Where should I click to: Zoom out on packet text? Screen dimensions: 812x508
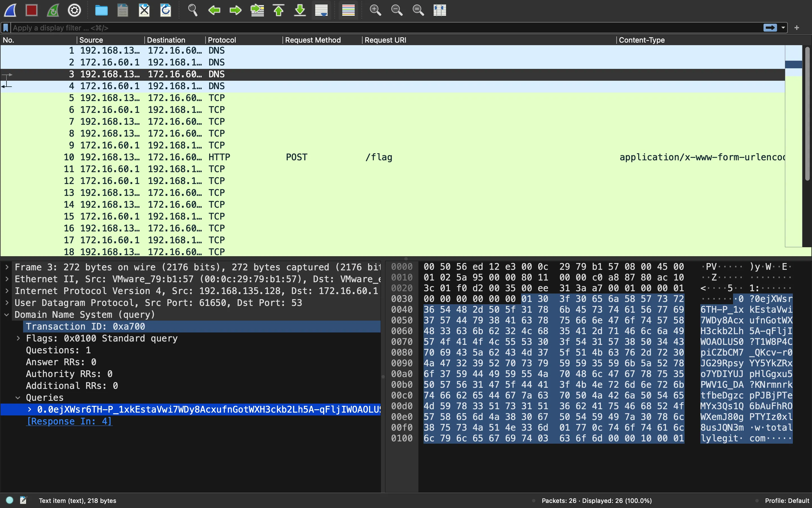(x=397, y=10)
